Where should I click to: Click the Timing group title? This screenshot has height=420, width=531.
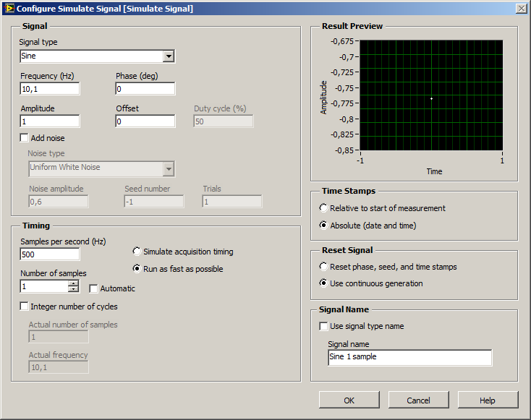click(x=36, y=226)
